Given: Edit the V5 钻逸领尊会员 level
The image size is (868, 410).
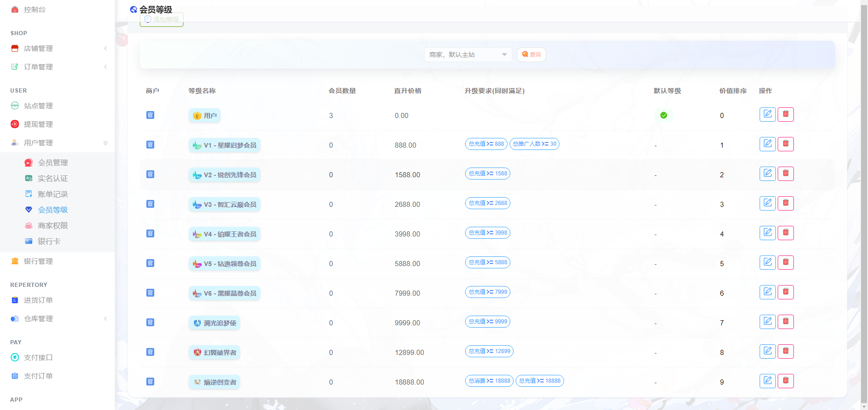Looking at the screenshot, I should [x=767, y=262].
